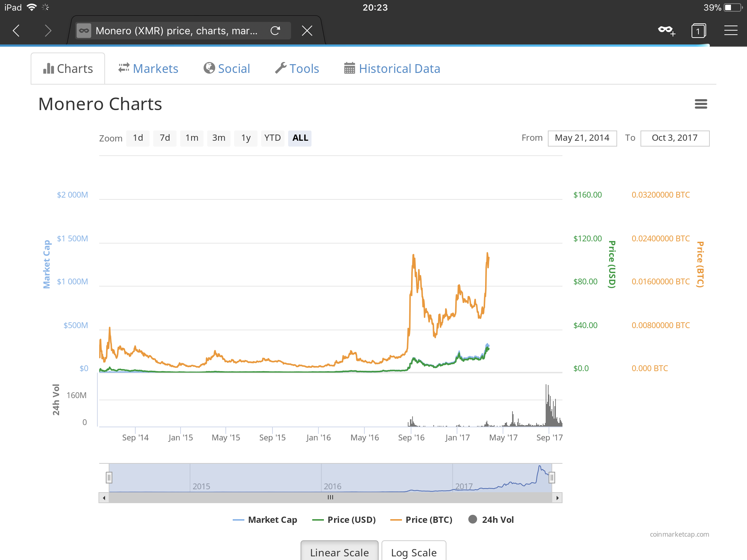
Task: Click navigator scroll right arrow
Action: (x=557, y=498)
